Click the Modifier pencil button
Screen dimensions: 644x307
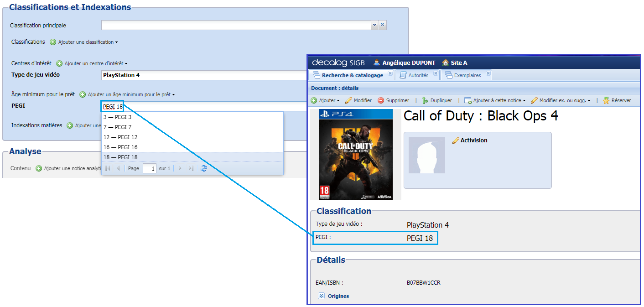(358, 100)
